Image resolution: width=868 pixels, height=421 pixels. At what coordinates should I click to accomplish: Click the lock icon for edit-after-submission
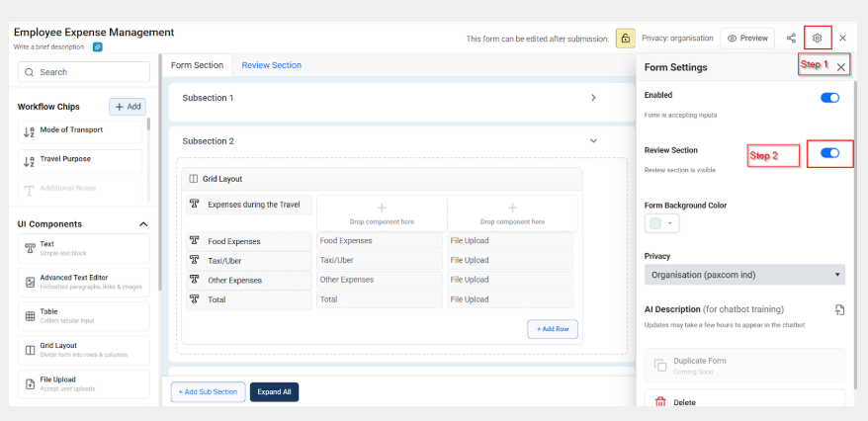[625, 39]
